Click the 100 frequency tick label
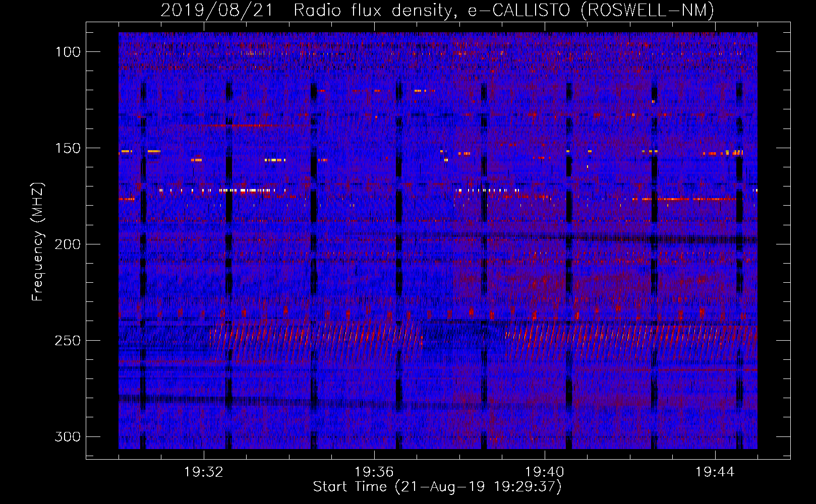 [68, 52]
